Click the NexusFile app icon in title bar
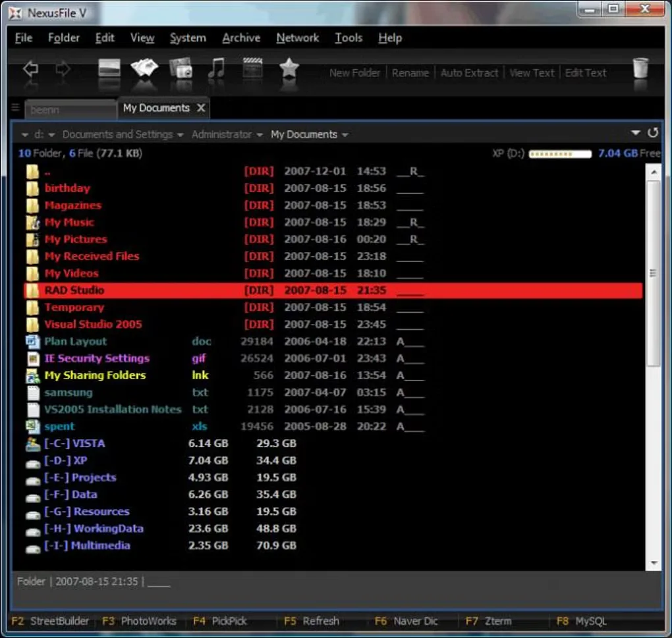Screen dimensions: 672x638 15,14
